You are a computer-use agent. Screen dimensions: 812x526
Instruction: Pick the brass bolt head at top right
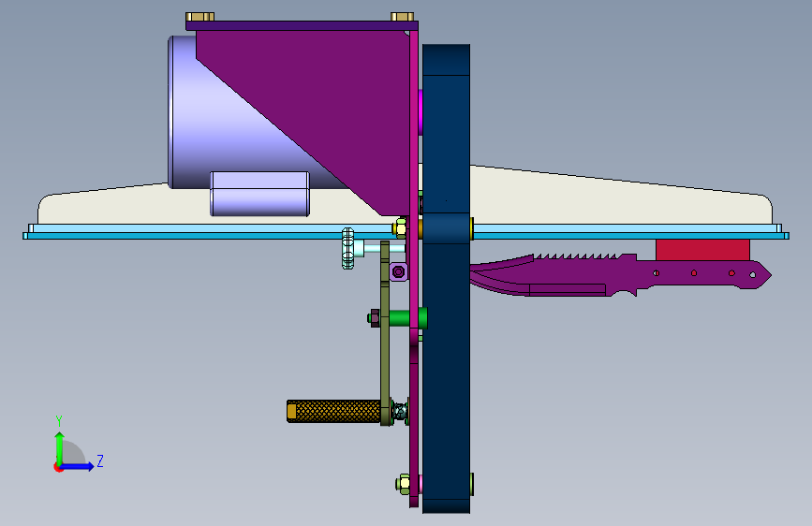click(x=402, y=17)
